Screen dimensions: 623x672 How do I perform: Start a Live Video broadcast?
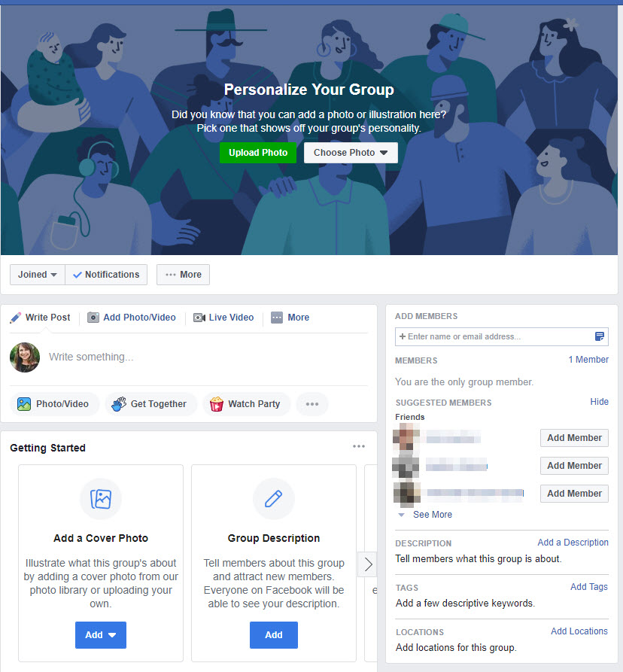(x=223, y=318)
